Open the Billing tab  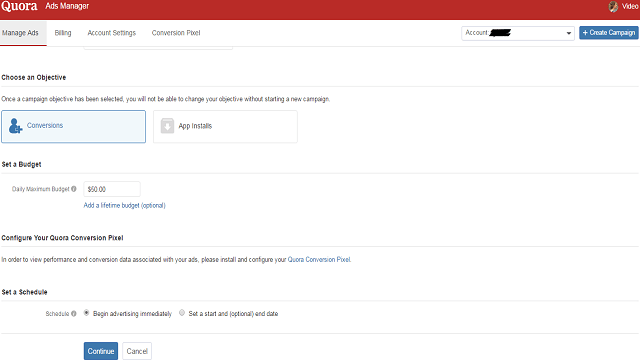tap(63, 33)
